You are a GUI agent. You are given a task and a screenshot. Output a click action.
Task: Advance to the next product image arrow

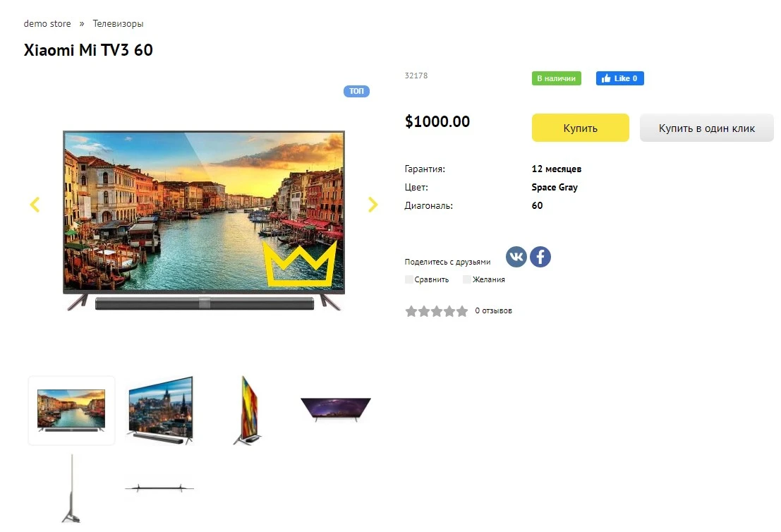tap(373, 204)
